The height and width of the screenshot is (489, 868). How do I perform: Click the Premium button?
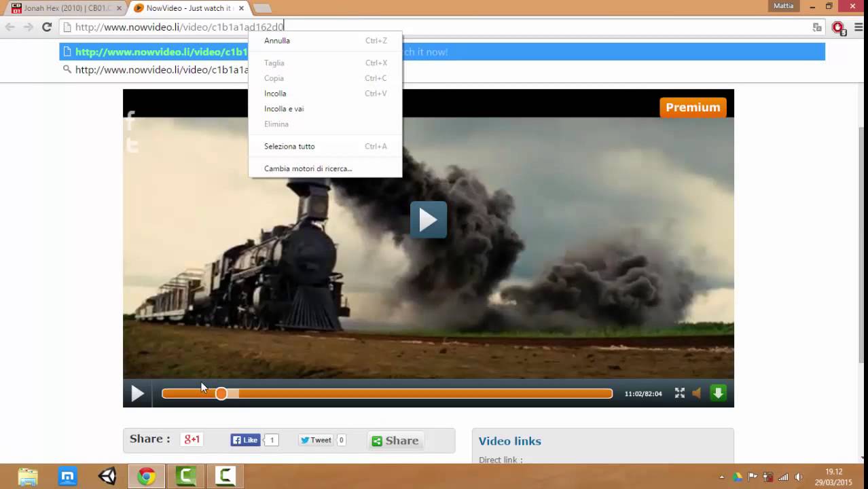[693, 107]
